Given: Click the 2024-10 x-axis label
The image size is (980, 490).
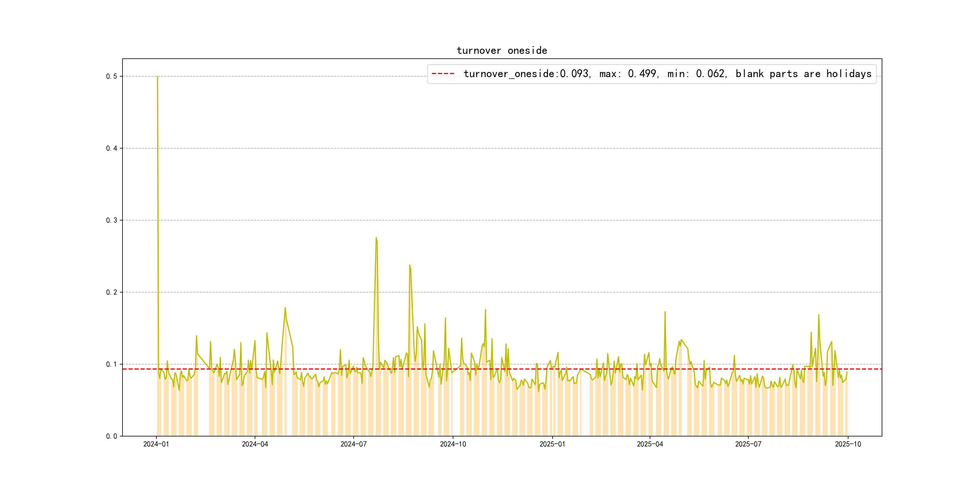Looking at the screenshot, I should click(453, 444).
